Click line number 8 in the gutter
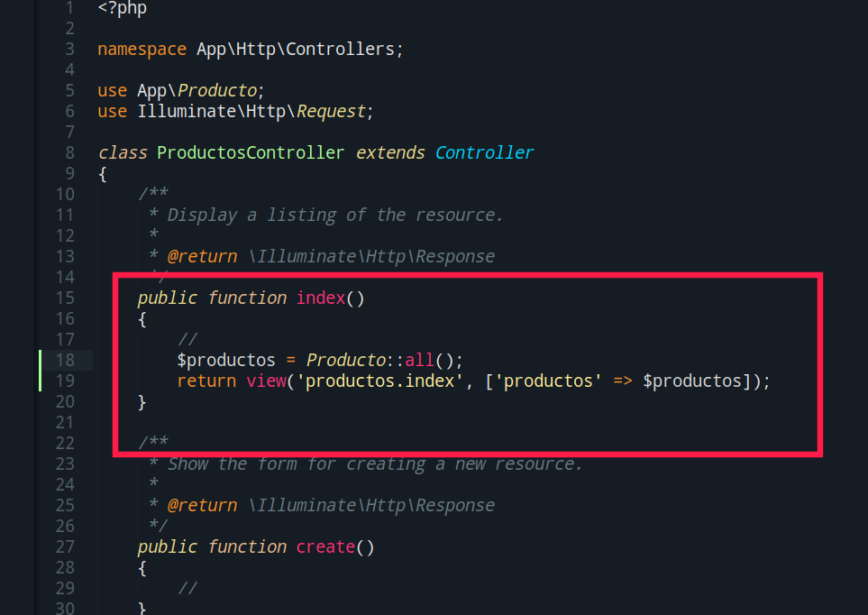Image resolution: width=868 pixels, height=615 pixels. [x=69, y=153]
